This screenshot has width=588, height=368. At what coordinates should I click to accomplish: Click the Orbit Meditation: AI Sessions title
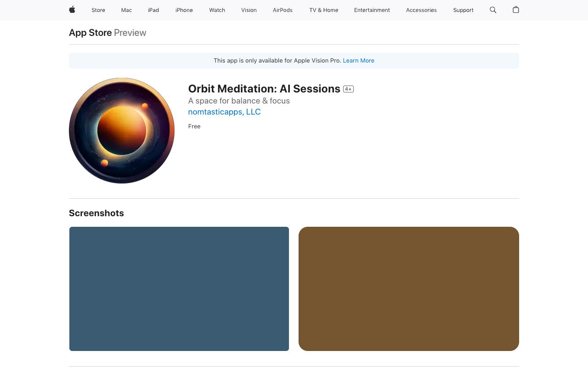click(x=264, y=89)
